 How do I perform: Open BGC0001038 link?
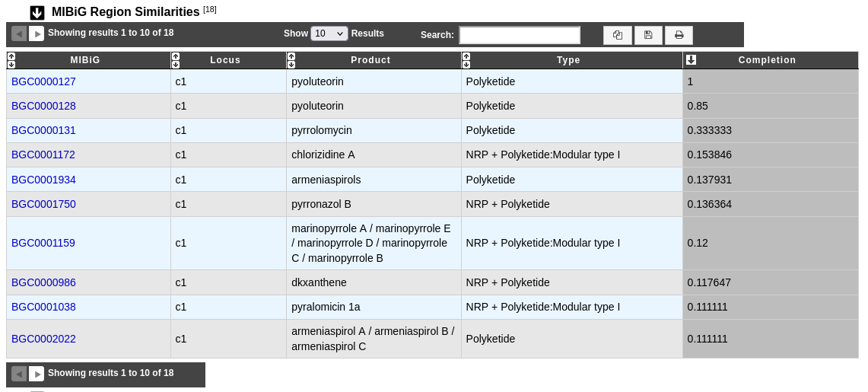point(43,307)
